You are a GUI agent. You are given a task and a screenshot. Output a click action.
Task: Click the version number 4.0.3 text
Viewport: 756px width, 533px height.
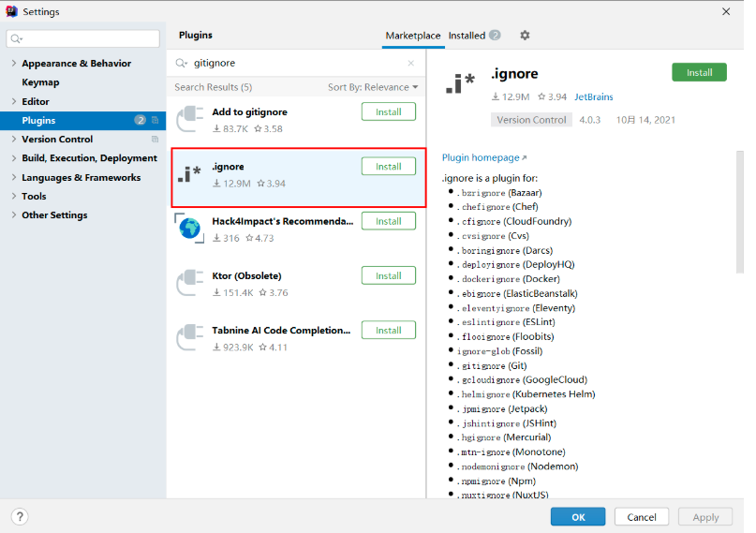tap(589, 120)
